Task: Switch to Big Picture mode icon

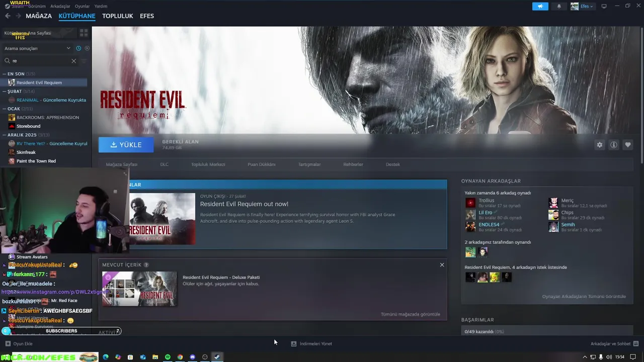Action: (x=604, y=6)
